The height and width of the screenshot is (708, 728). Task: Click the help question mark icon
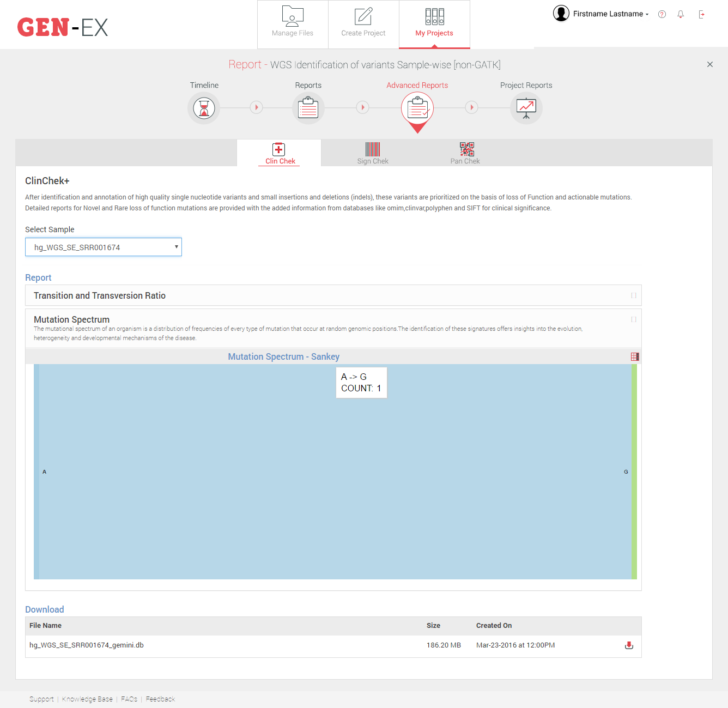pyautogui.click(x=662, y=14)
